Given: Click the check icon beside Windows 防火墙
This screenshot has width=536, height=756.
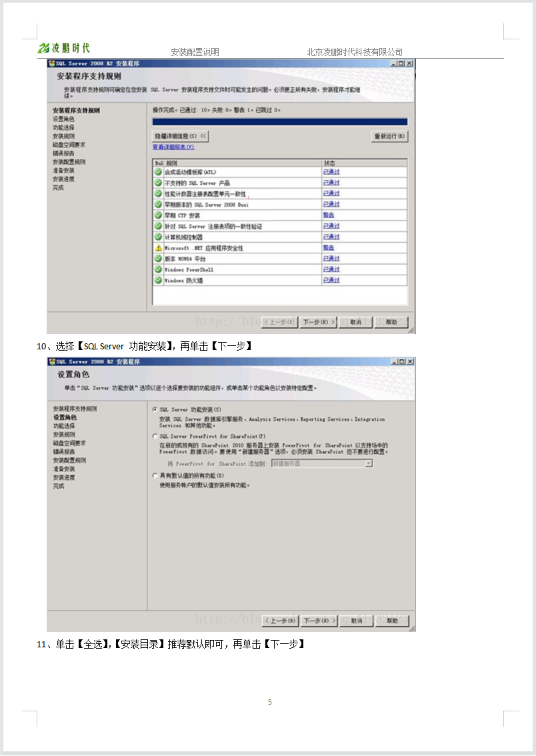Looking at the screenshot, I should click(x=158, y=280).
